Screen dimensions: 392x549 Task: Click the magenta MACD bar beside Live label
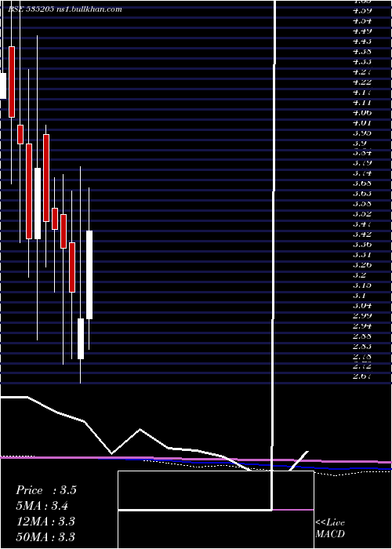coord(293,510)
